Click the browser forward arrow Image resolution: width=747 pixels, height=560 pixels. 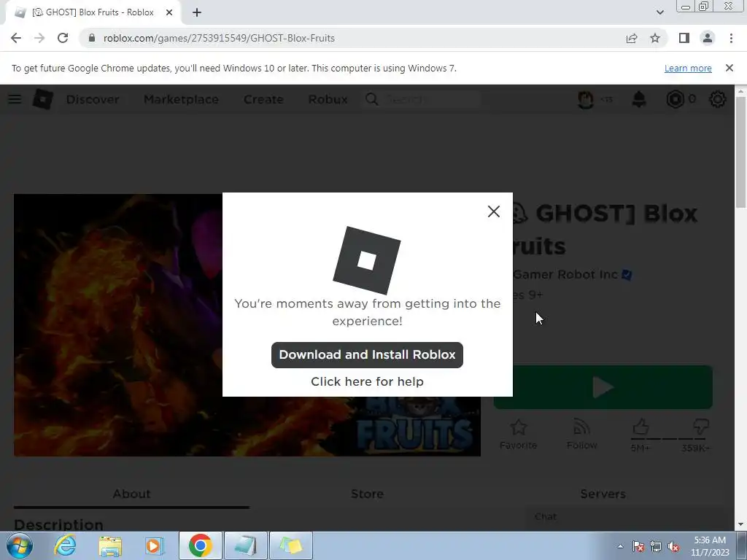[x=39, y=38]
